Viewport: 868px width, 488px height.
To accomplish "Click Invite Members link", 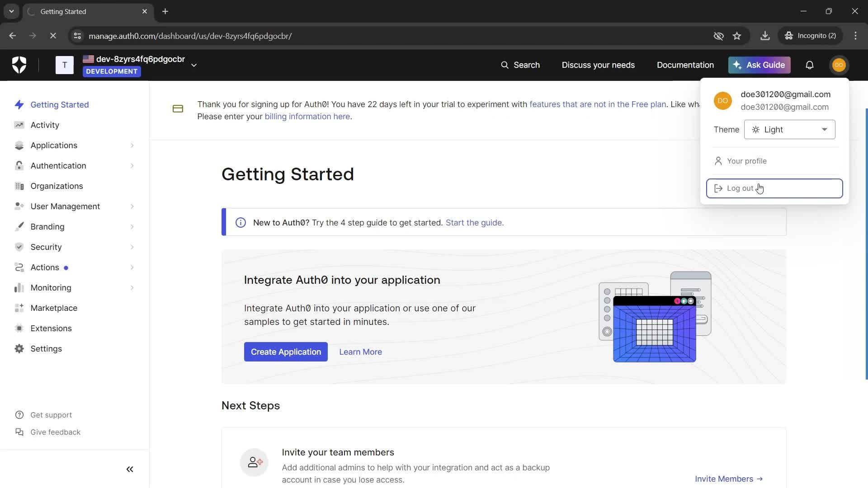I will pyautogui.click(x=729, y=479).
